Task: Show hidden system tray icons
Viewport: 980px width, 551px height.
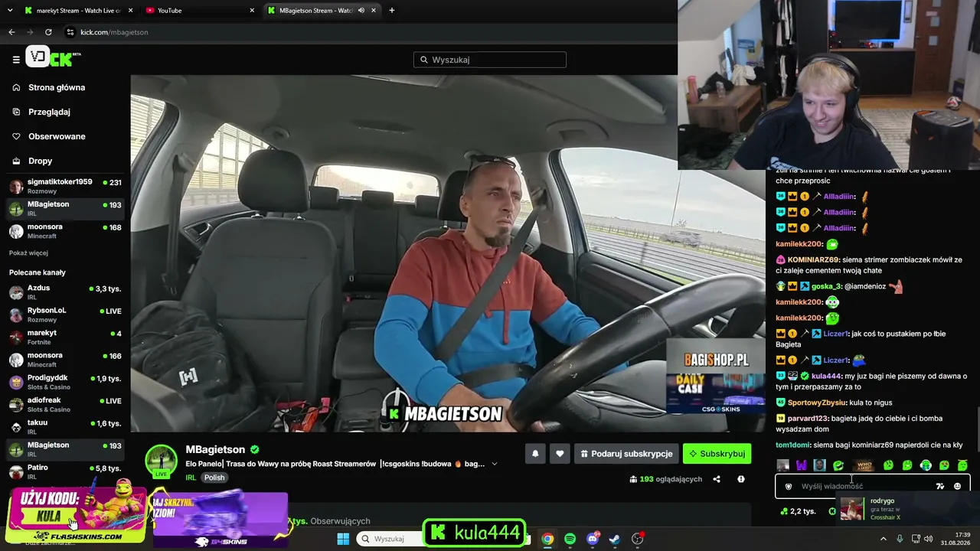Action: 883,539
